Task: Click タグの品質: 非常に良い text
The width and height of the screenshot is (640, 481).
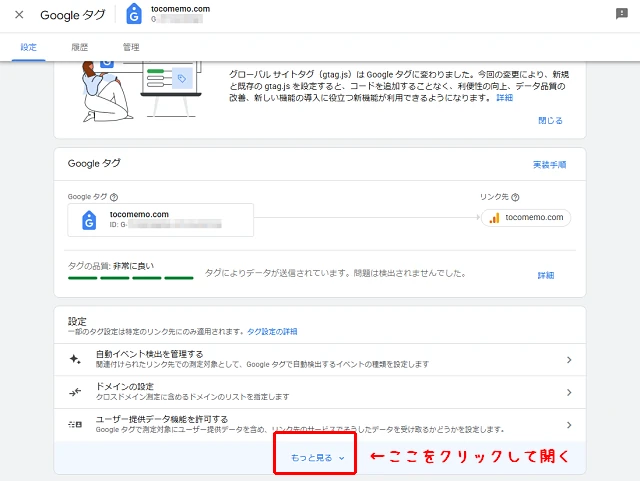Action: [x=111, y=266]
